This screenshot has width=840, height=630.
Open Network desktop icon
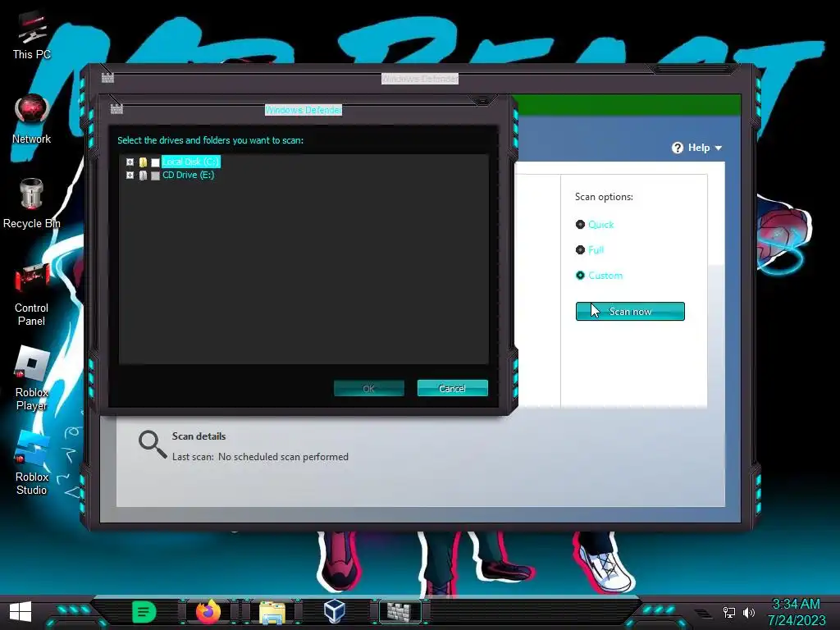pos(32,120)
